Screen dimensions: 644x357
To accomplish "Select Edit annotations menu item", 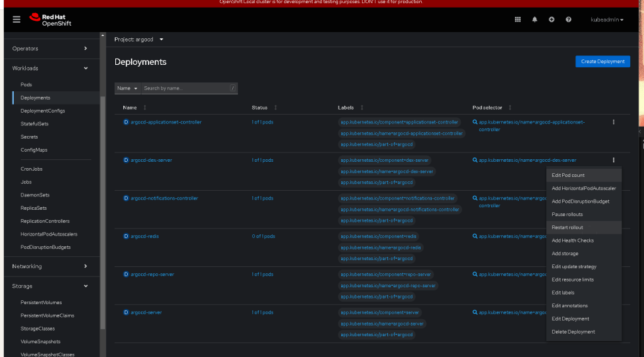I will [584, 305].
